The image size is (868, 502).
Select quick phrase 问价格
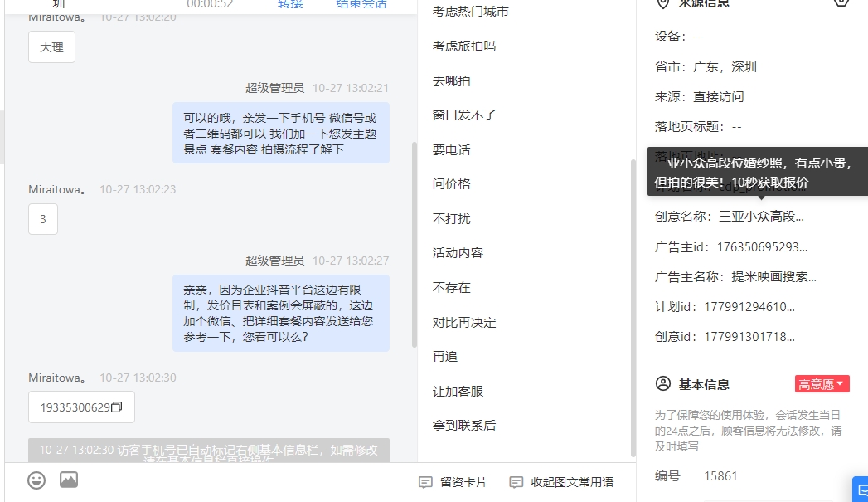[451, 184]
